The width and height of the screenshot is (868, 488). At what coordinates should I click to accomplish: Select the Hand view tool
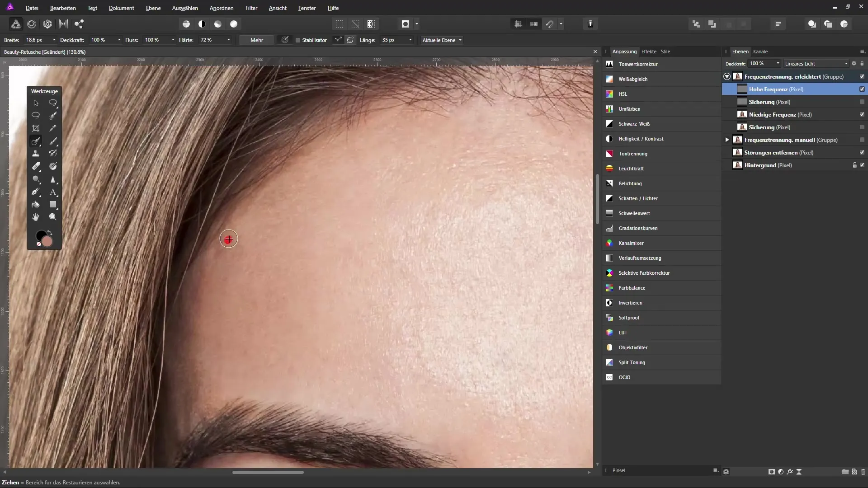pyautogui.click(x=36, y=217)
